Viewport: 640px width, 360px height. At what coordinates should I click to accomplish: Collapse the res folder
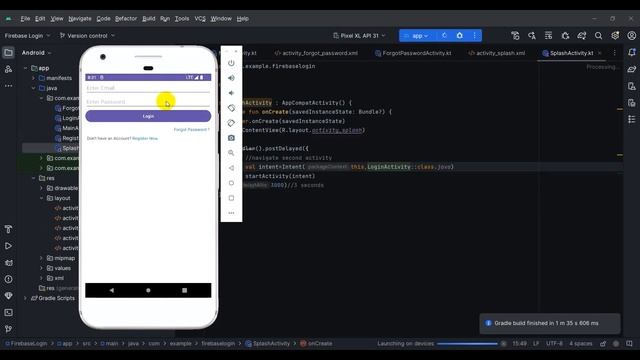tap(33, 178)
